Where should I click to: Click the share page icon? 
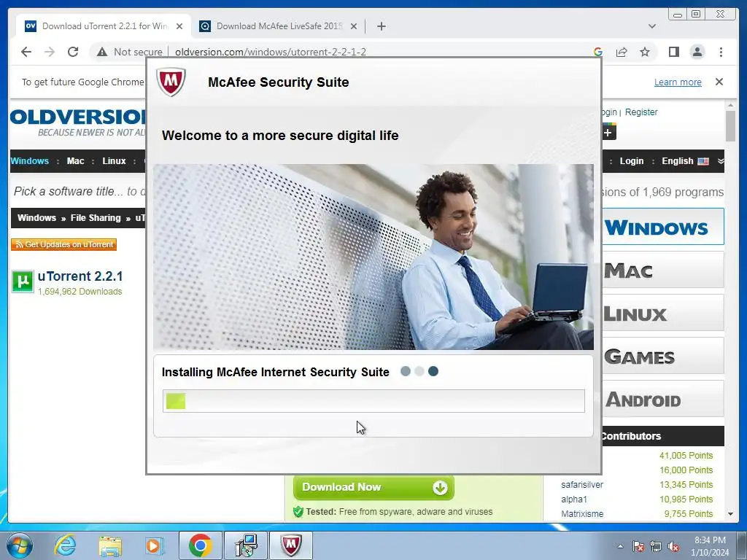pyautogui.click(x=622, y=52)
